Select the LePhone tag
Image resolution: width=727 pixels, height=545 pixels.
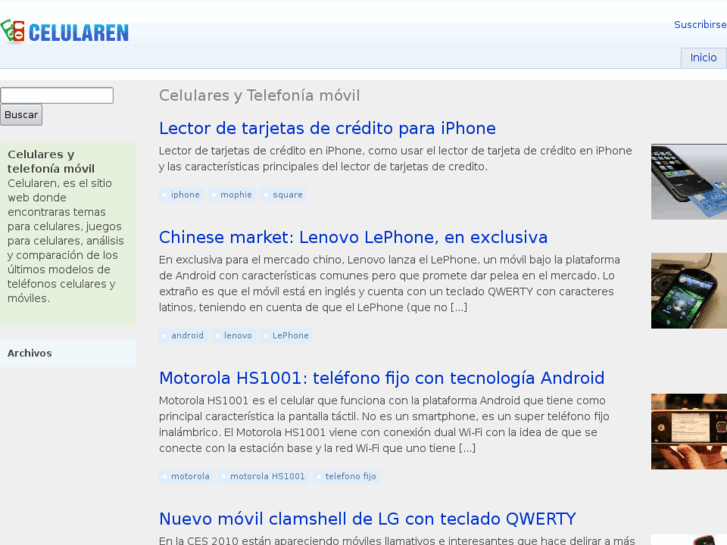point(286,335)
